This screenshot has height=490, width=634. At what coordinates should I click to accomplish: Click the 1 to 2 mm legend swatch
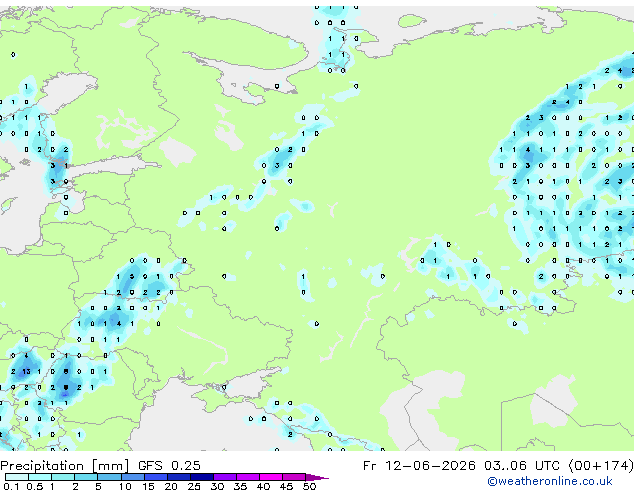click(x=63, y=477)
